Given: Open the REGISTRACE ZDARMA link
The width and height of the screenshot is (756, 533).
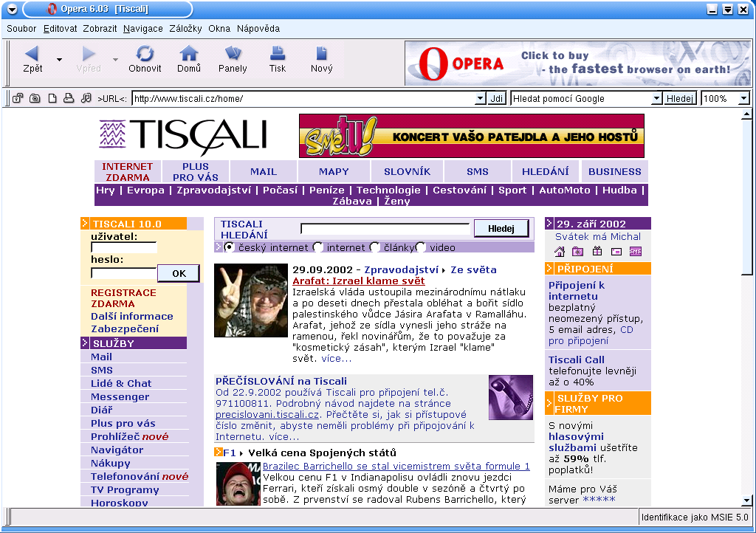Looking at the screenshot, I should [123, 298].
